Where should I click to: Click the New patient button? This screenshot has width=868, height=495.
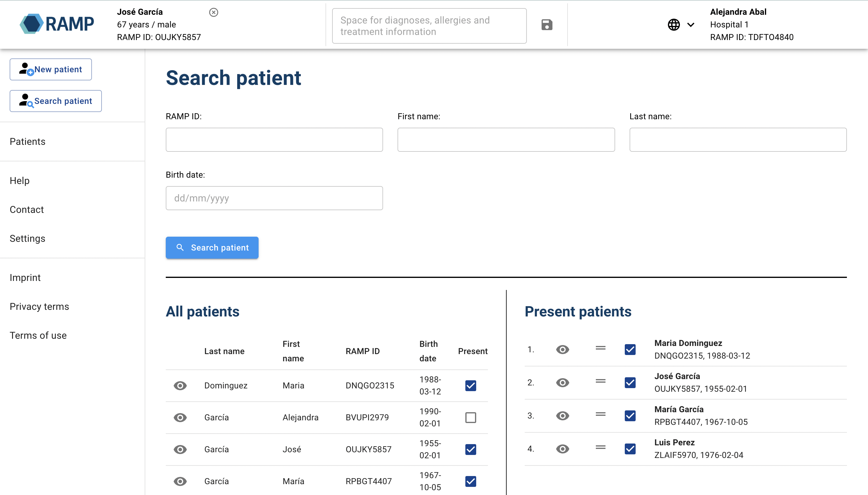(x=51, y=69)
